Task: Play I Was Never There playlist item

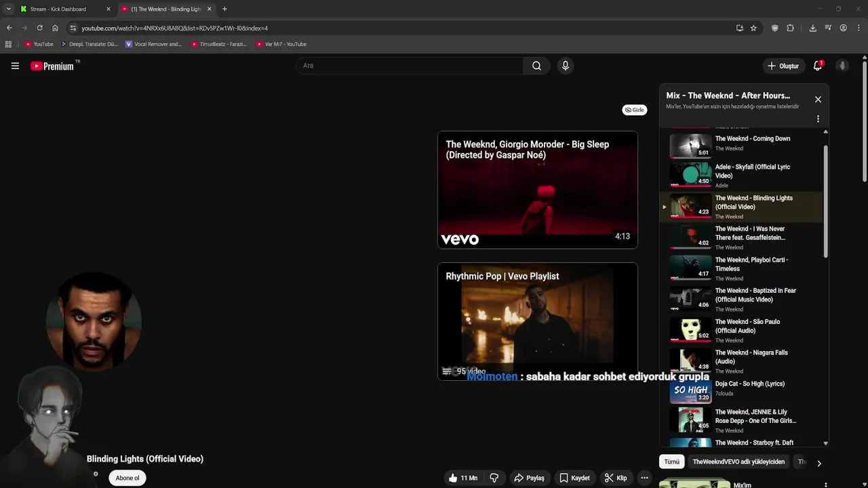Action: (741, 237)
